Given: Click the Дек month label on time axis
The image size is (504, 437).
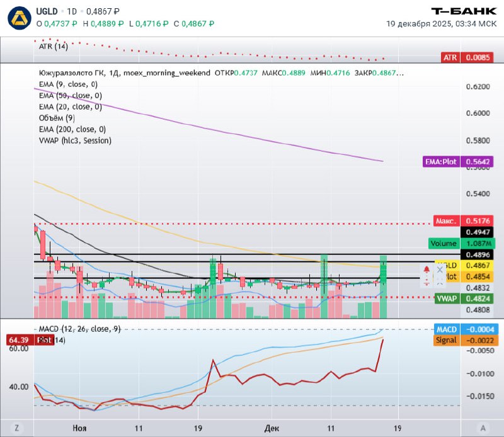Looking at the screenshot, I should coord(272,428).
